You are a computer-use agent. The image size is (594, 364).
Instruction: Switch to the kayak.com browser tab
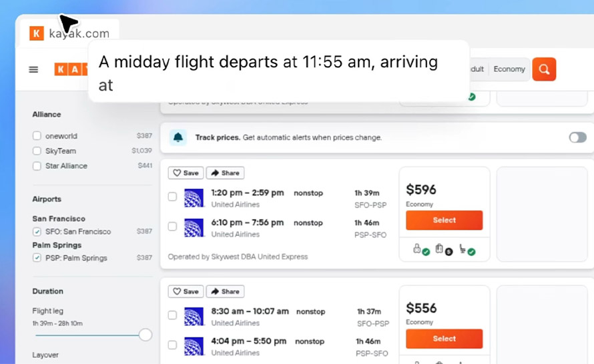[69, 33]
